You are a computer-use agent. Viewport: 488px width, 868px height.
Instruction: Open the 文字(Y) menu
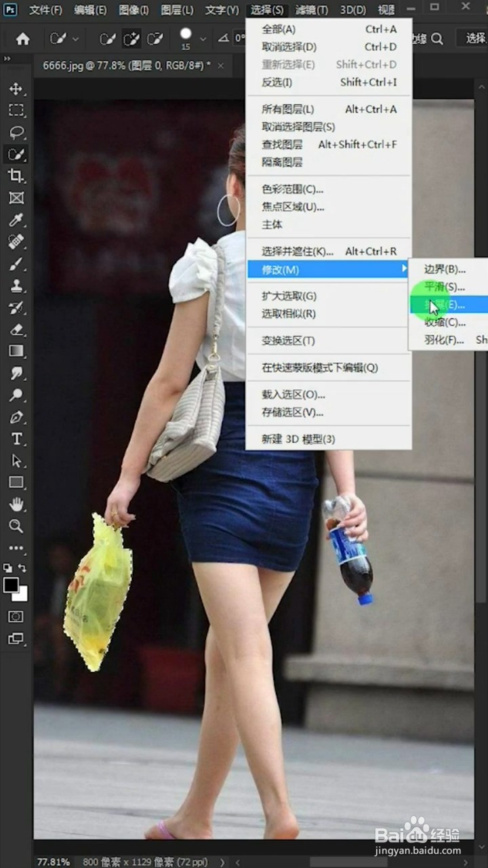coord(222,10)
